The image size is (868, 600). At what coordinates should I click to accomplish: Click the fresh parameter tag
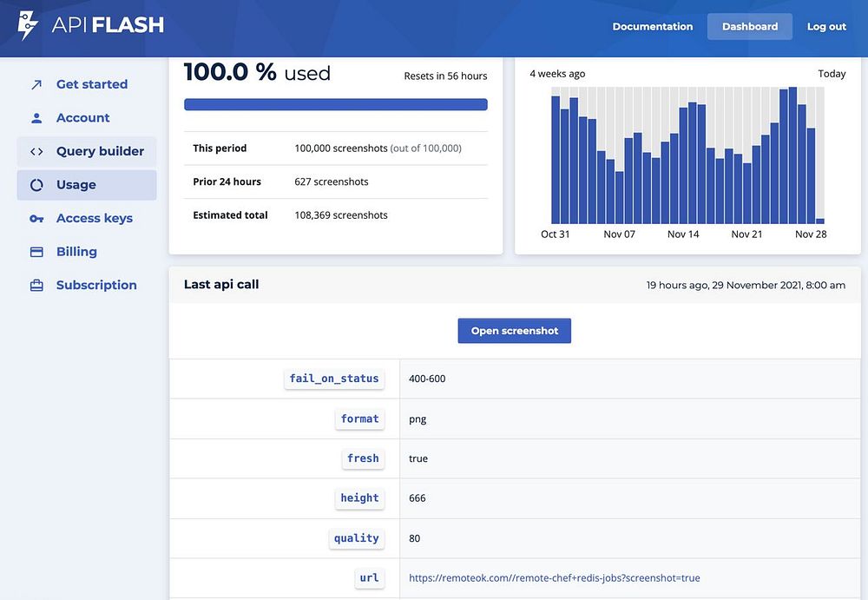pyautogui.click(x=363, y=458)
